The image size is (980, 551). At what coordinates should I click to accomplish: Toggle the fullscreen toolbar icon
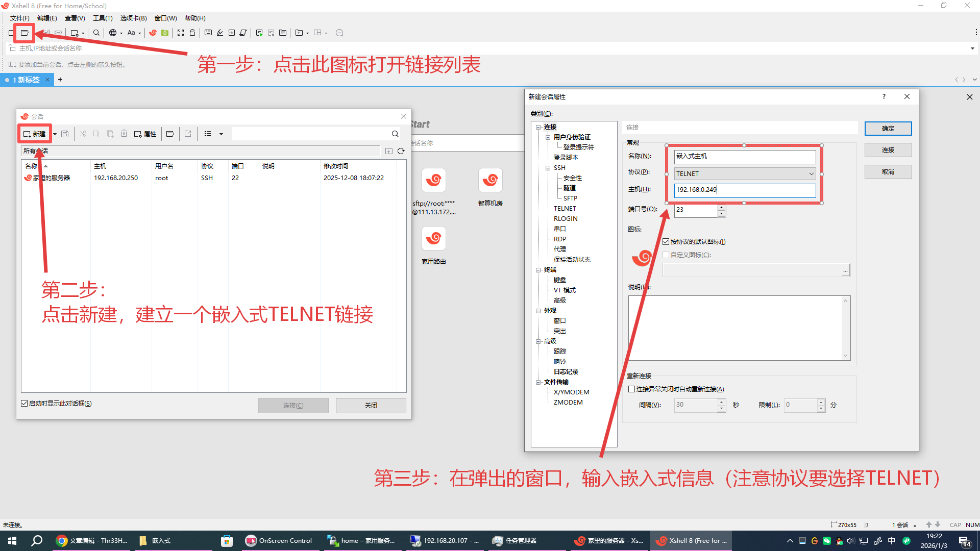(x=181, y=33)
